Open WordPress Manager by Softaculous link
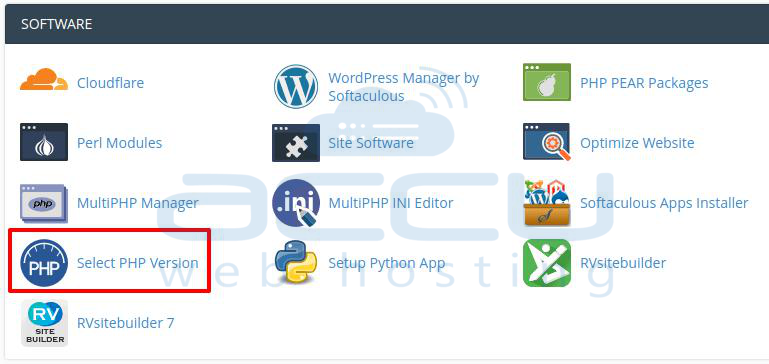 pyautogui.click(x=404, y=87)
